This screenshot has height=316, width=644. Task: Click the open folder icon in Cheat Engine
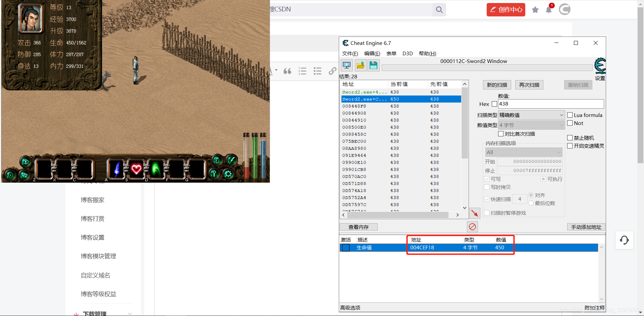[361, 65]
